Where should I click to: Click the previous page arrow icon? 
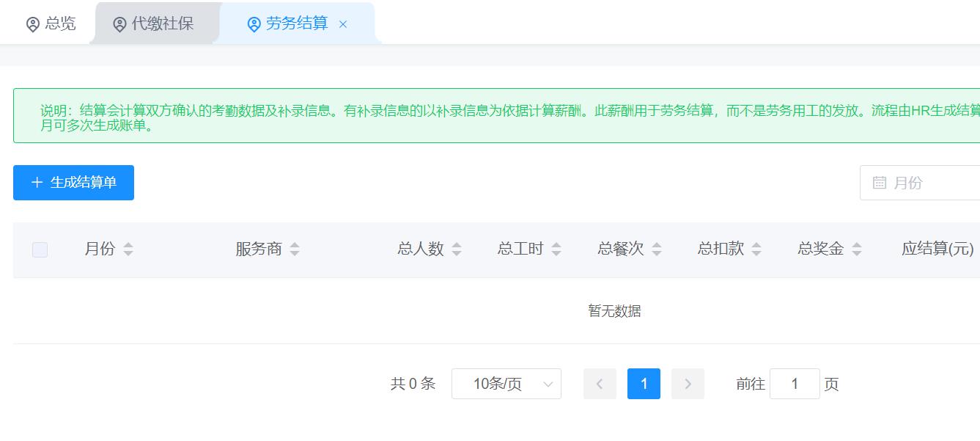point(600,383)
